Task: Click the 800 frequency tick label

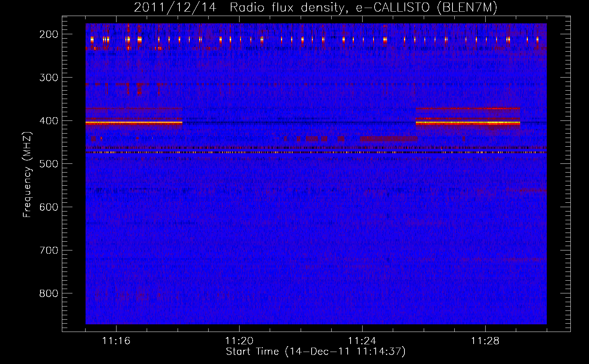Action: pos(49,293)
